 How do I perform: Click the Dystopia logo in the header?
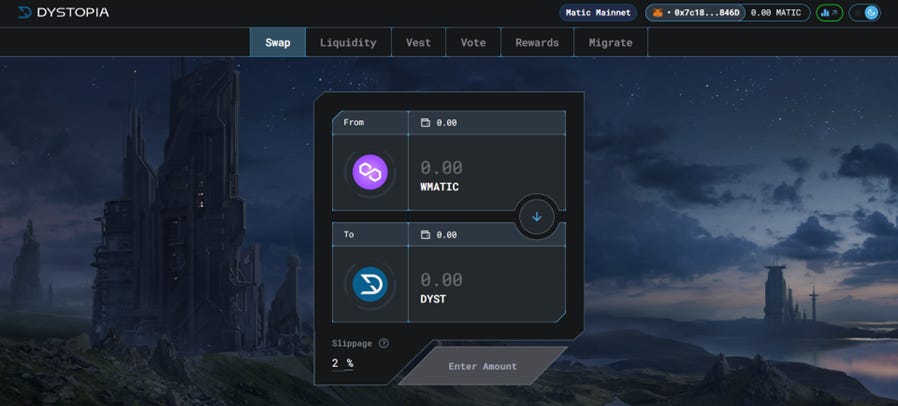coord(63,13)
